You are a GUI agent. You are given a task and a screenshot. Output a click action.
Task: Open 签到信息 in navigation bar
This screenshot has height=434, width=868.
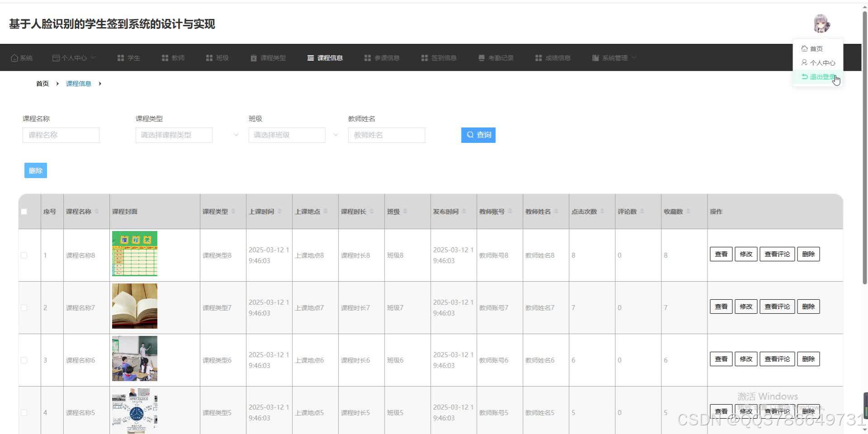[439, 58]
